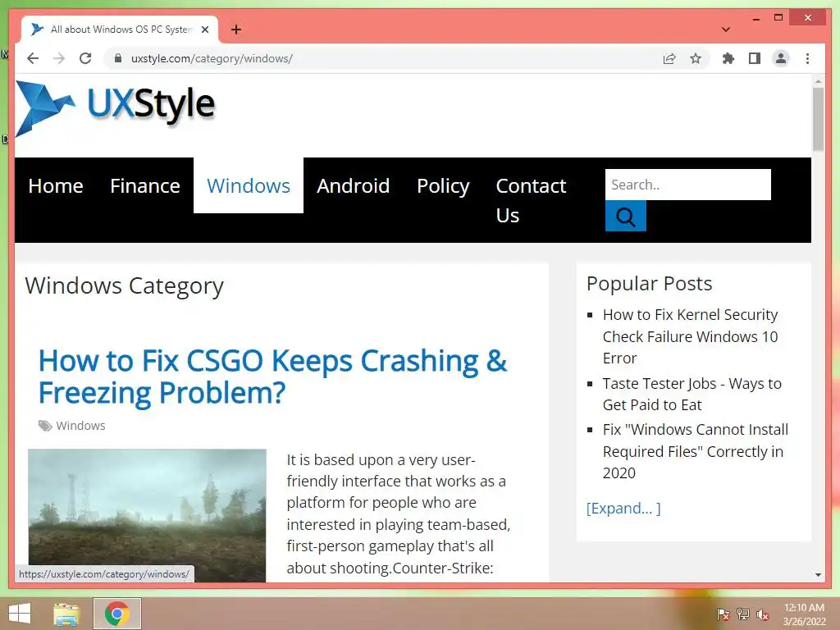Screen dimensions: 840x630
Task: Open the Home menu item
Action: [x=56, y=186]
